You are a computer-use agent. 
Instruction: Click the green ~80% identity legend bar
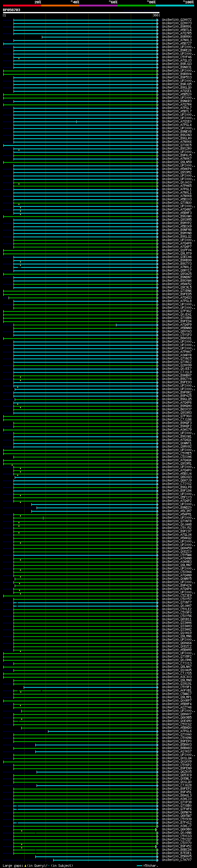tap(136, 6)
